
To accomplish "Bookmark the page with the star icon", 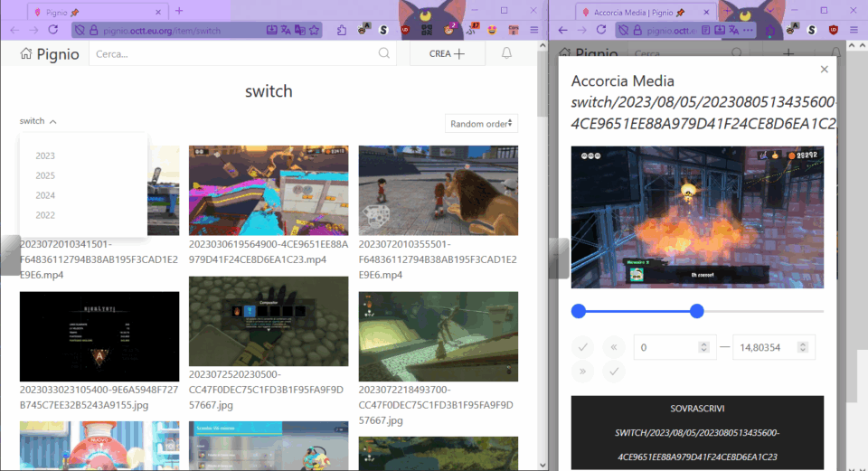I will pyautogui.click(x=314, y=29).
